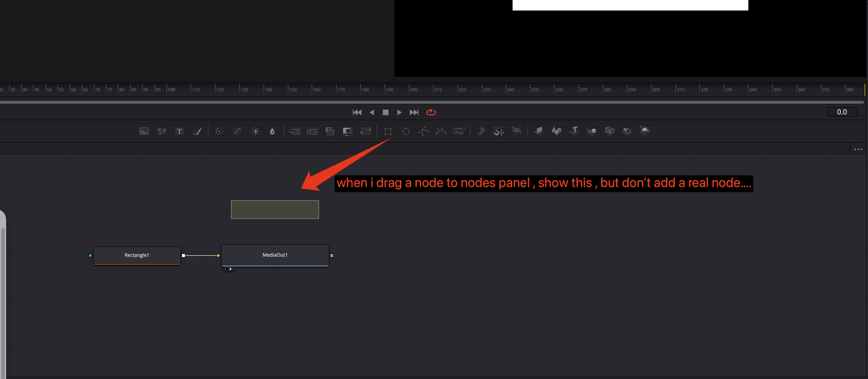Add a pEmitter particle node
This screenshot has width=868, height=379.
[x=481, y=131]
